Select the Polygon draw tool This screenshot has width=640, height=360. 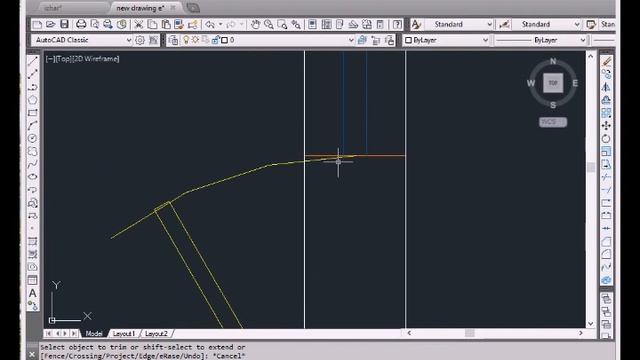coord(33,100)
